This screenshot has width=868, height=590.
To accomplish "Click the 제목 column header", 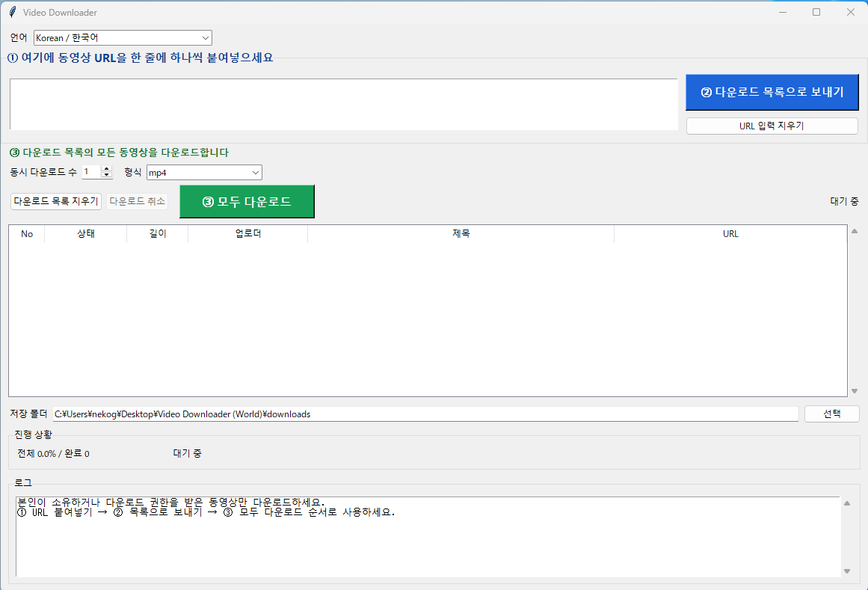I will pyautogui.click(x=461, y=234).
